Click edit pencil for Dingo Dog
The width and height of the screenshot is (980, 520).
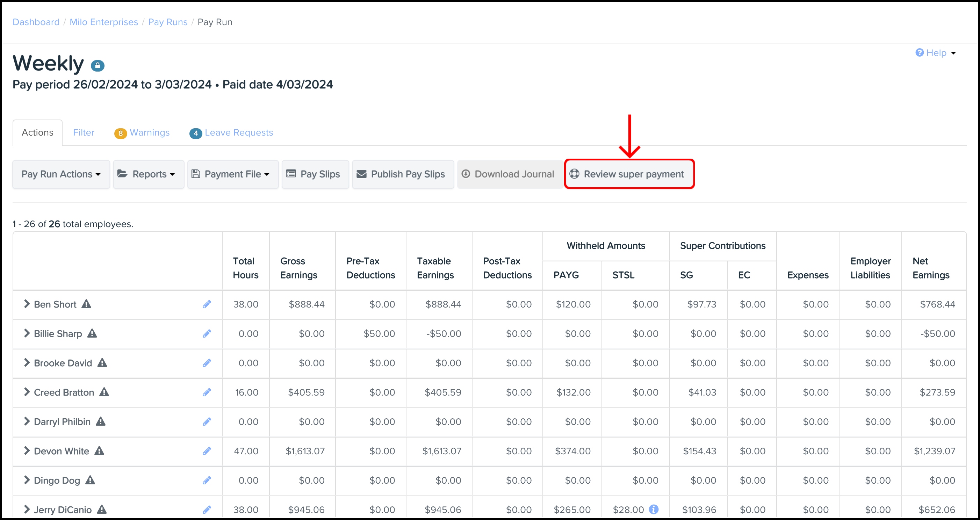(x=207, y=480)
